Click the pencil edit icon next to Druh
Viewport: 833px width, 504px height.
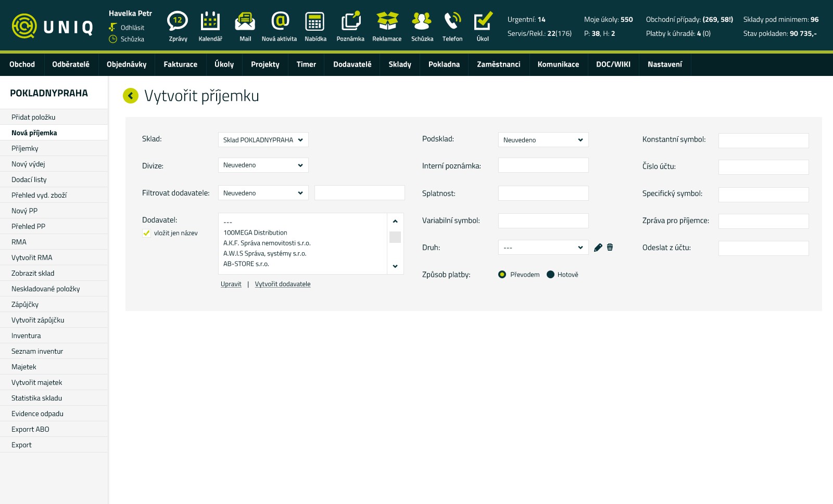click(x=598, y=248)
